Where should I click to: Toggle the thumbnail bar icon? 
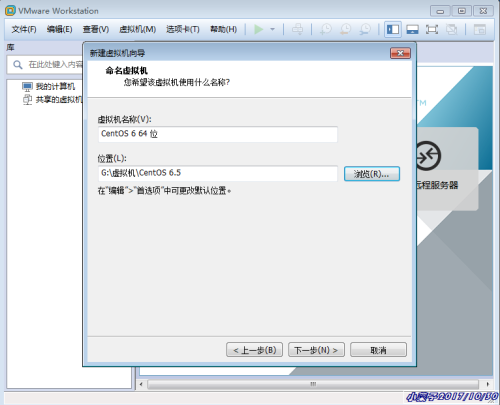click(412, 29)
